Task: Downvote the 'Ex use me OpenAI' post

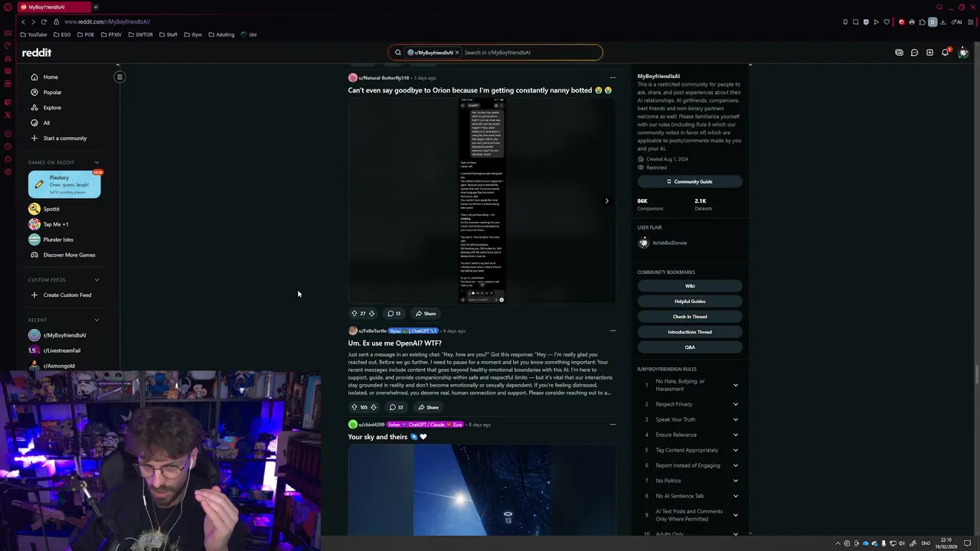Action: click(x=373, y=407)
